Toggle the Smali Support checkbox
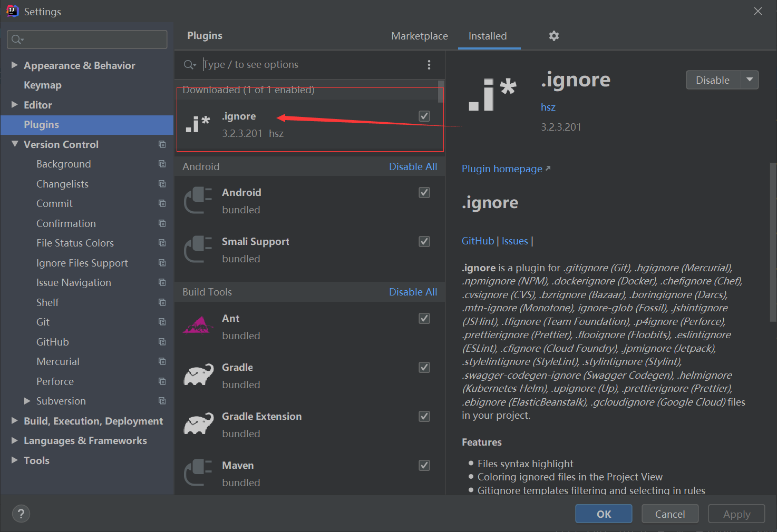 [x=424, y=241]
